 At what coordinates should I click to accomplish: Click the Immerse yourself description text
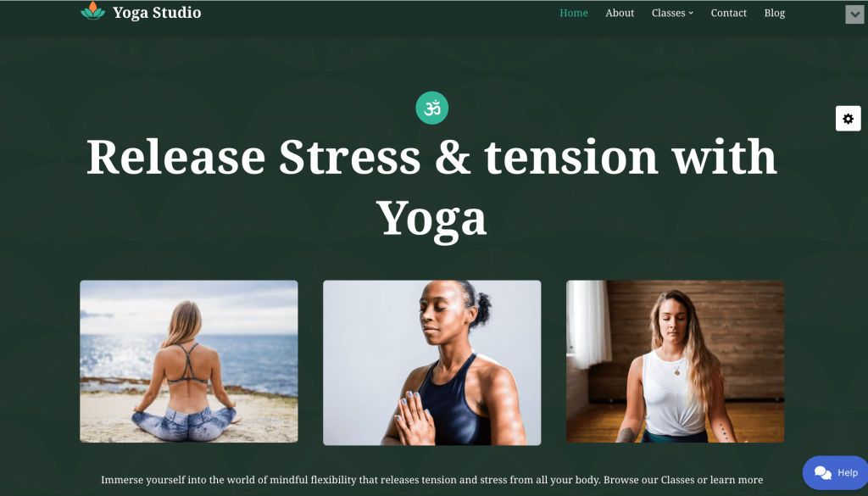431,480
